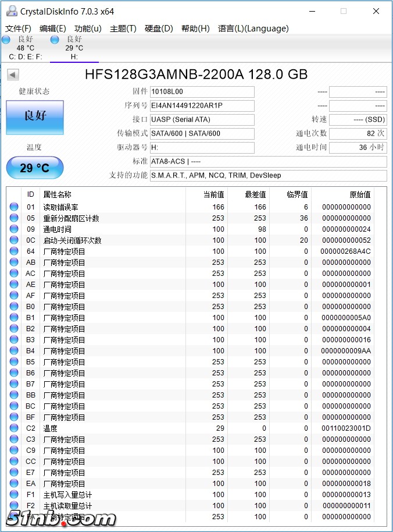
Task: Open the 文件(F) menu
Action: click(x=18, y=29)
